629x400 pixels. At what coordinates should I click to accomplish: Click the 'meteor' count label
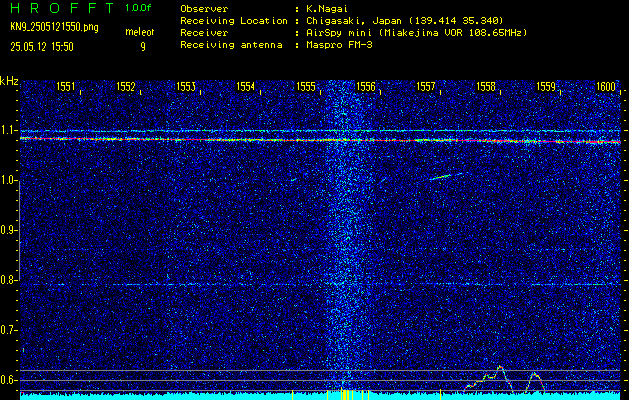point(140,32)
